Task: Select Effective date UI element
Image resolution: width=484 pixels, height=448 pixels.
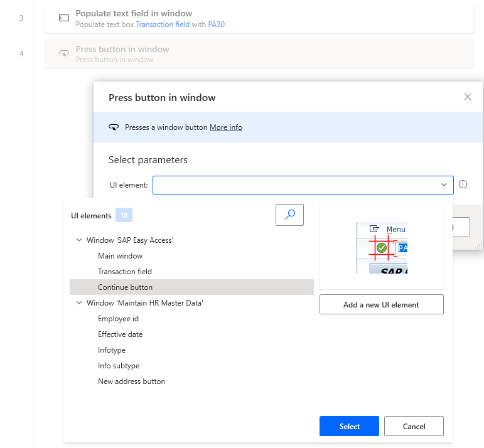Action: coord(120,334)
